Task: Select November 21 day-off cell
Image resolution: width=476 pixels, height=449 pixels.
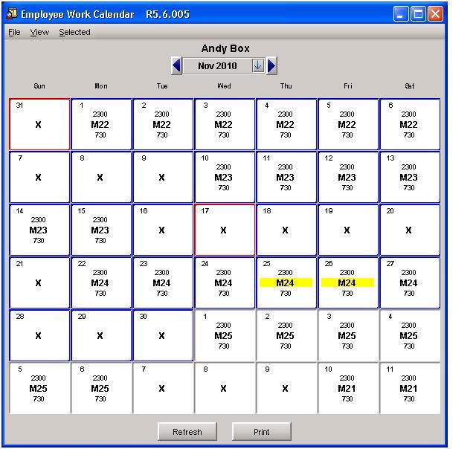Action: (39, 282)
